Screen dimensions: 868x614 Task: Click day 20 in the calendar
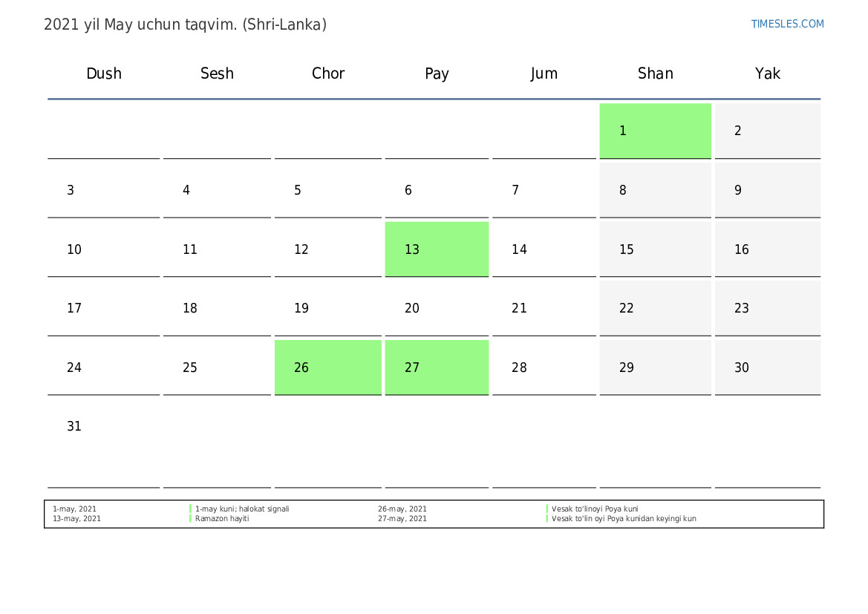point(437,308)
